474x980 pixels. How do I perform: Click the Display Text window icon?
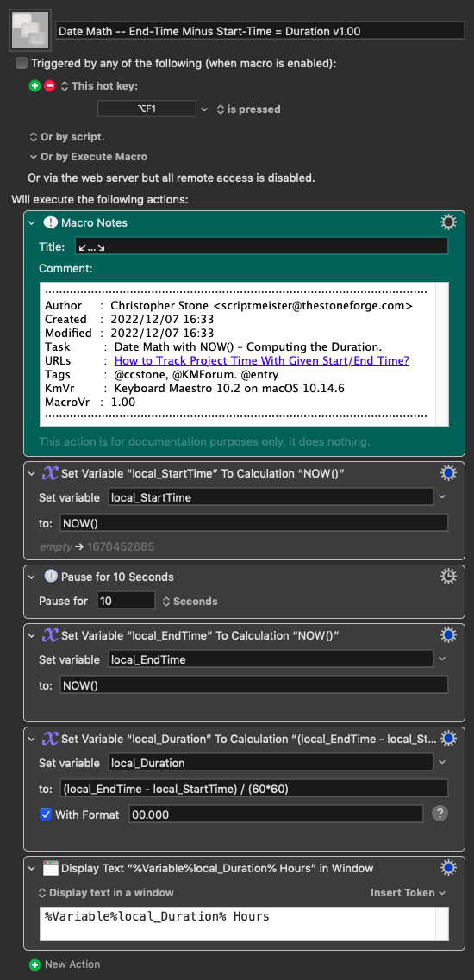coord(50,868)
